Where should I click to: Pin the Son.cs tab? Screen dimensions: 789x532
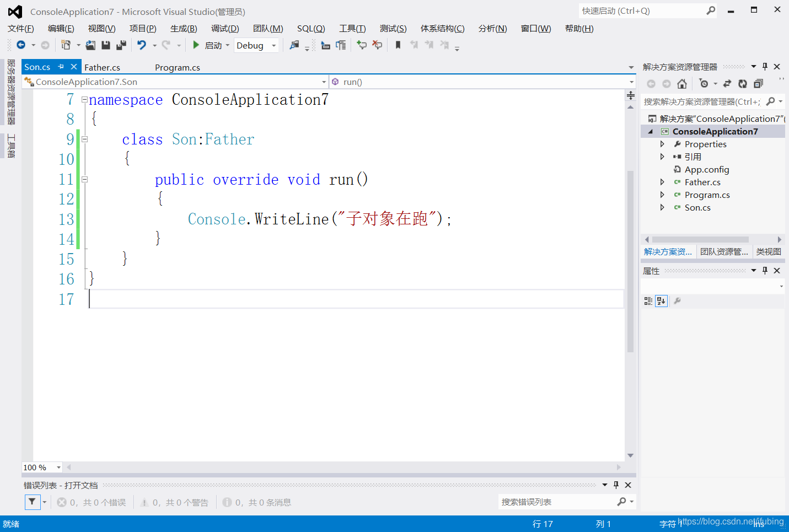(x=61, y=67)
